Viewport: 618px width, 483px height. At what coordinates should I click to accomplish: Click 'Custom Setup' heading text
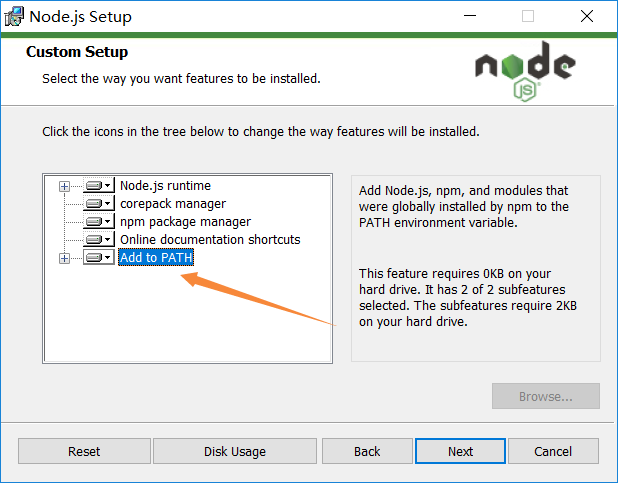tap(77, 52)
